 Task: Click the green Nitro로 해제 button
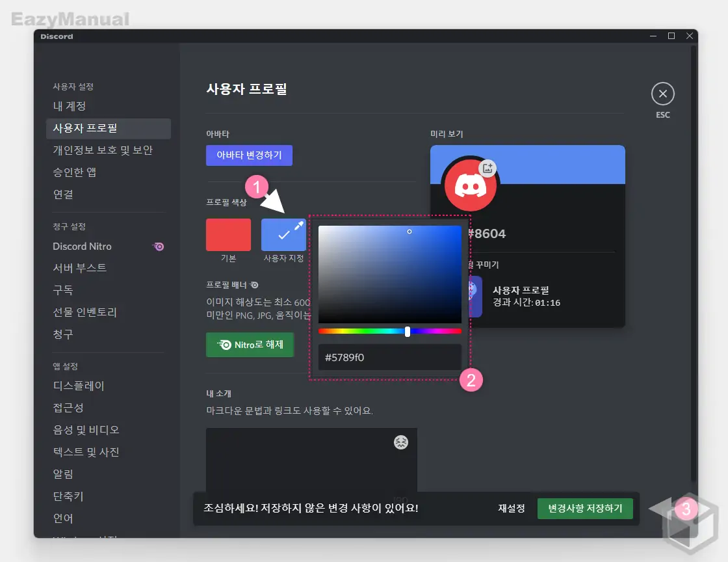click(x=250, y=345)
